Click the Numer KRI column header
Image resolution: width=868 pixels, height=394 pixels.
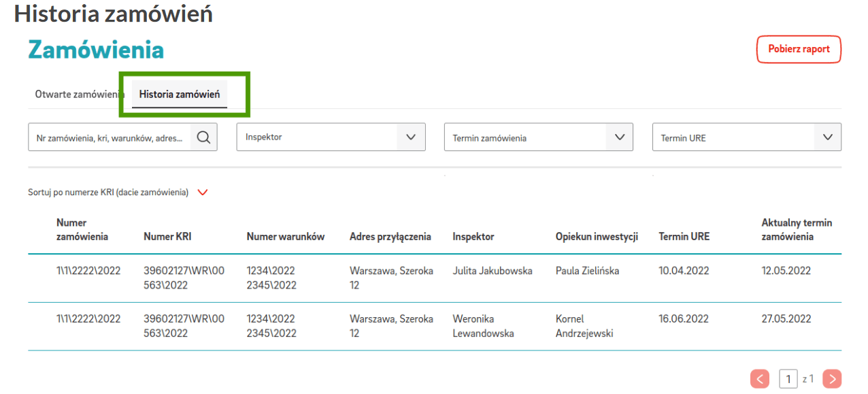167,237
